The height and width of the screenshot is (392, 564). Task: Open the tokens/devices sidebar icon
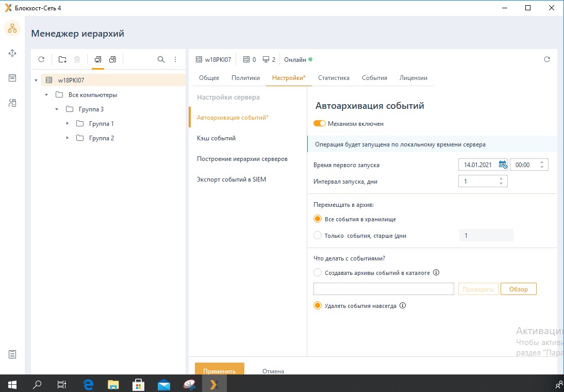coord(12,103)
